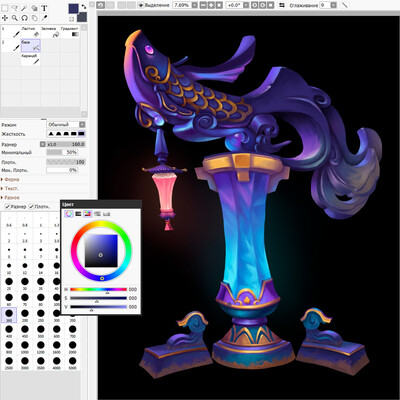This screenshot has height=400, width=400.
Task: Select the Magnifier zoom tool
Action: pos(15,18)
